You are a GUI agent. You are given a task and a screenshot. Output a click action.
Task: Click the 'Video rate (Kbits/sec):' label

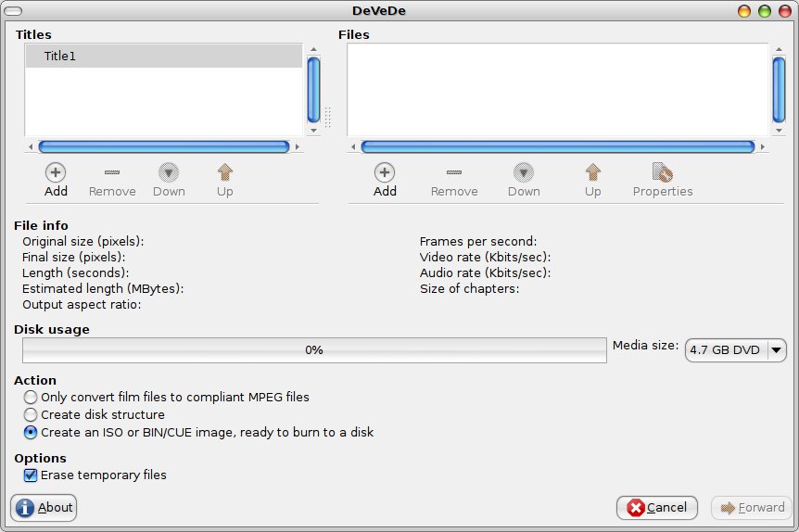[485, 258]
